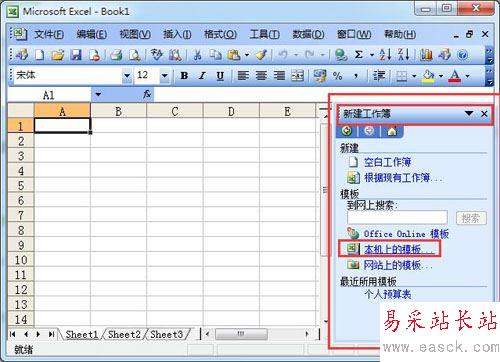This screenshot has width=500, height=362.
Task: Open the font size 12 dropdown
Action: 164,76
